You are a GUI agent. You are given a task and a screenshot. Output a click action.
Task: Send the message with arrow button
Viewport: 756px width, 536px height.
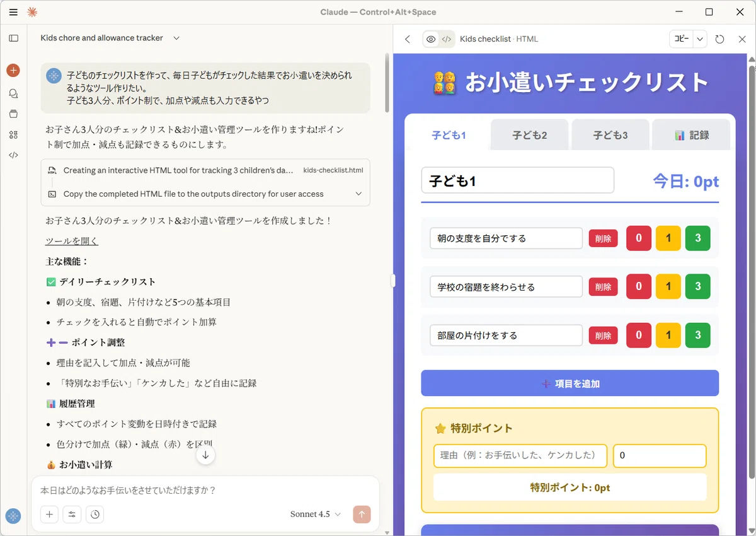click(x=362, y=514)
